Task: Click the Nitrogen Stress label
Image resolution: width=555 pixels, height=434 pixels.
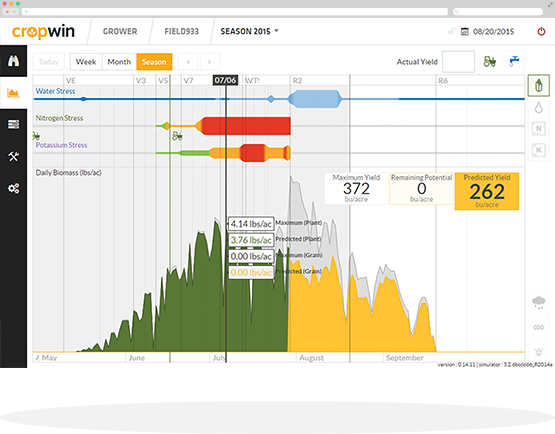Action: tap(59, 118)
